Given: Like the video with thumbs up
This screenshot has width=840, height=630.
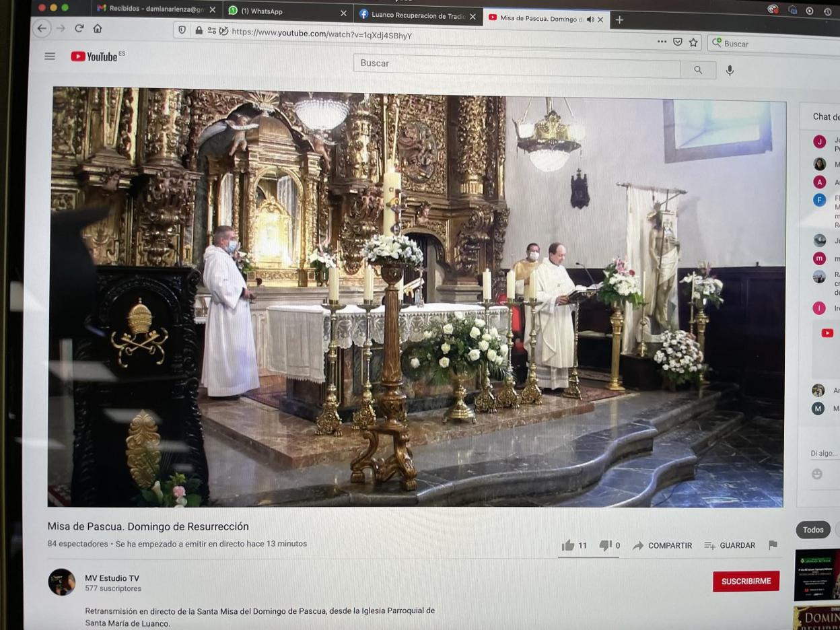Looking at the screenshot, I should [x=569, y=545].
